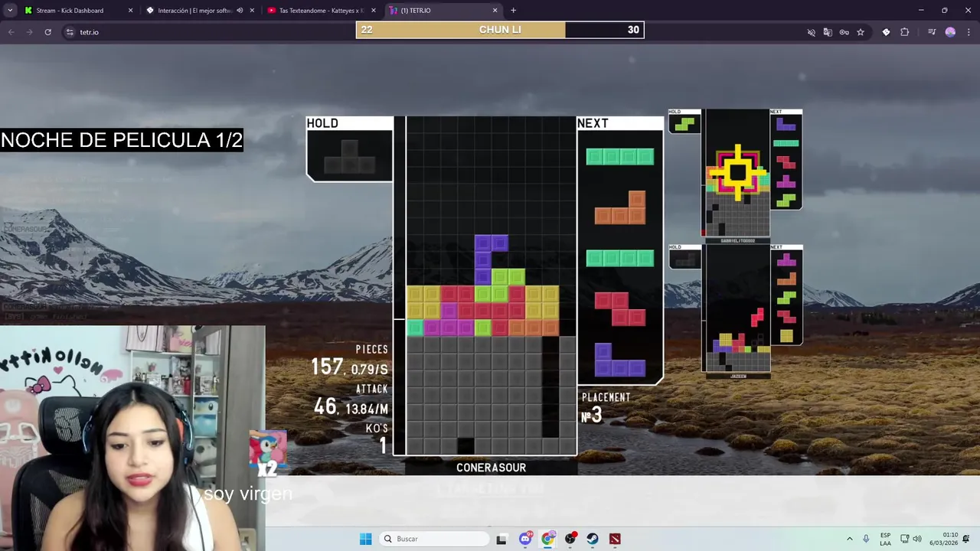980x551 pixels.
Task: Open the Windows Start menu
Action: point(366,539)
